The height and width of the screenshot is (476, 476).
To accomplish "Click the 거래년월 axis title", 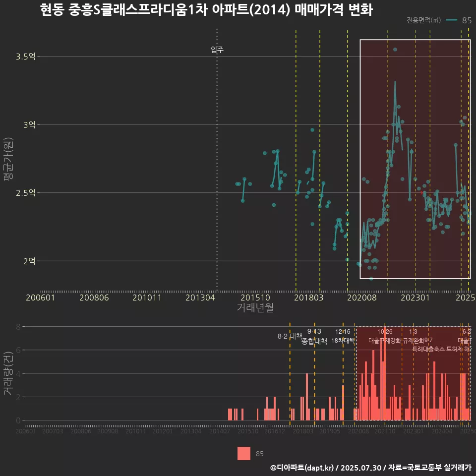I will pos(255,307).
